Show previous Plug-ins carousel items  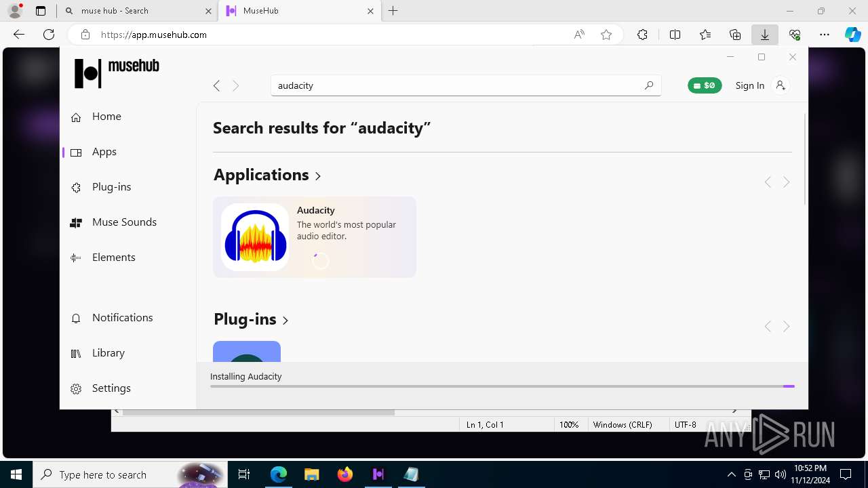(x=768, y=327)
